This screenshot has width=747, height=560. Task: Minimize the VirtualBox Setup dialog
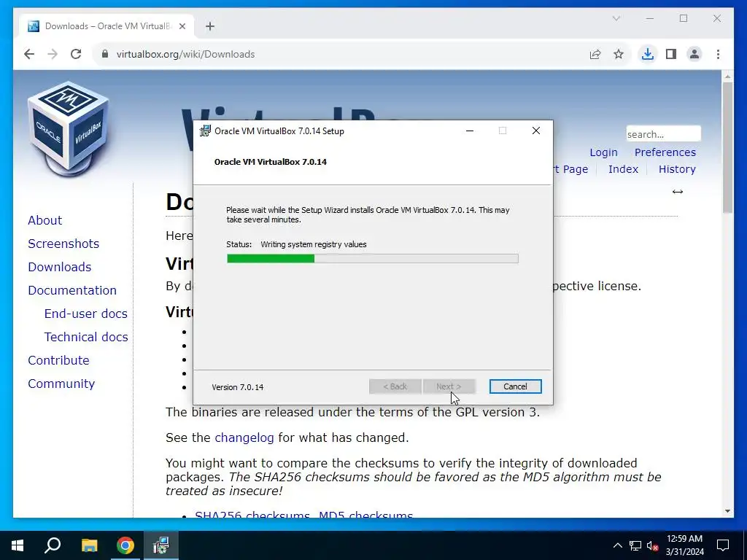(x=470, y=131)
